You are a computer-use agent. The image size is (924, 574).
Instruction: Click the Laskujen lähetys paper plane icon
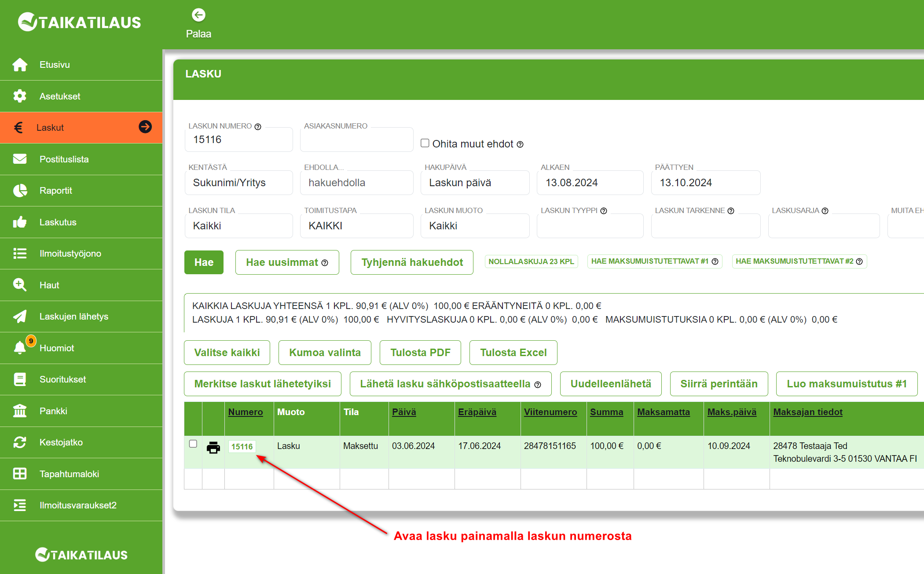click(x=20, y=316)
